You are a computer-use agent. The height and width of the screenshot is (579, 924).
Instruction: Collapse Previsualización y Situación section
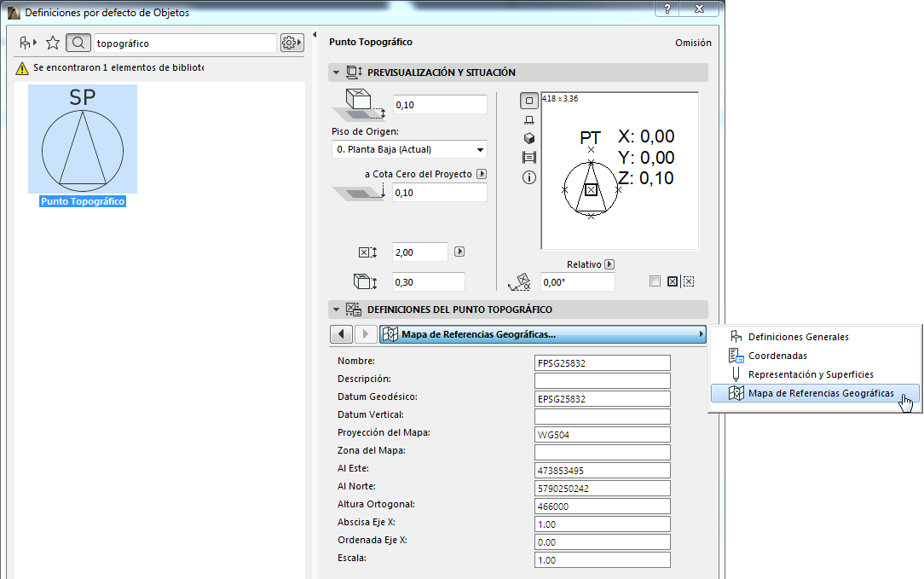click(337, 72)
